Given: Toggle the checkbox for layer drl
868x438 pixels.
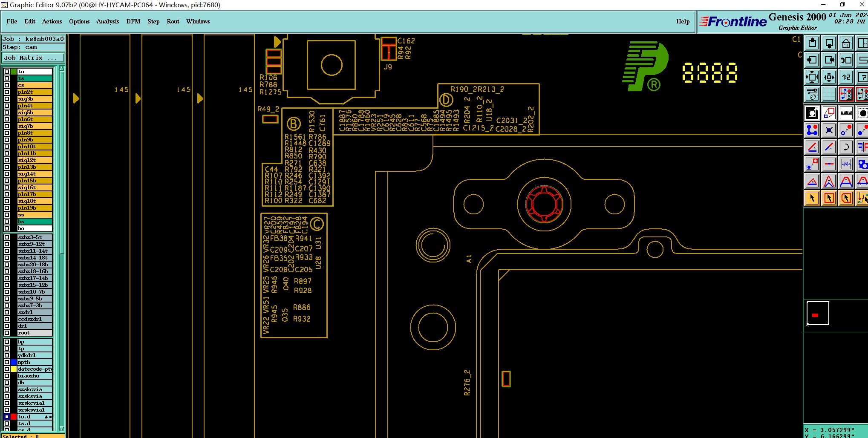Looking at the screenshot, I should click(7, 326).
